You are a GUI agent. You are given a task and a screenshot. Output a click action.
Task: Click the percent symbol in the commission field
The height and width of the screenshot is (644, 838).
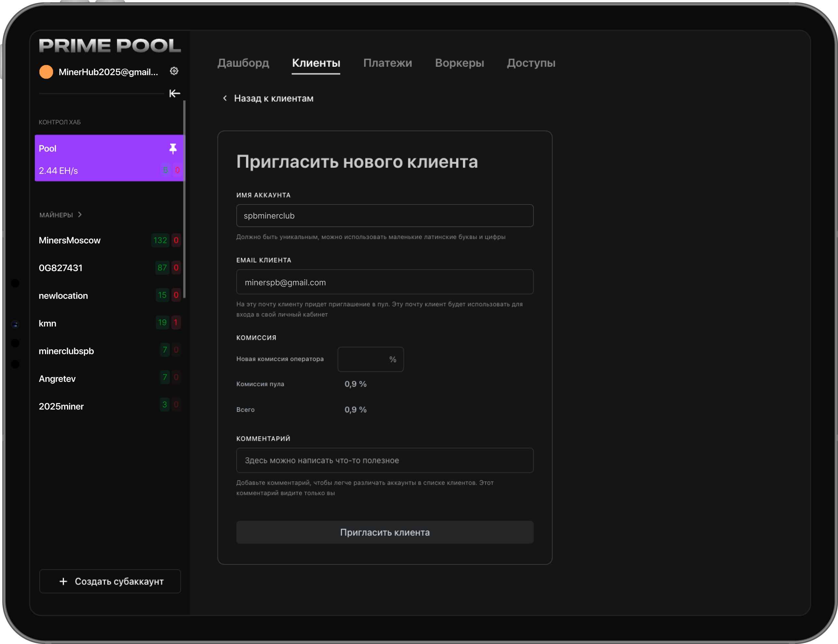pos(393,359)
